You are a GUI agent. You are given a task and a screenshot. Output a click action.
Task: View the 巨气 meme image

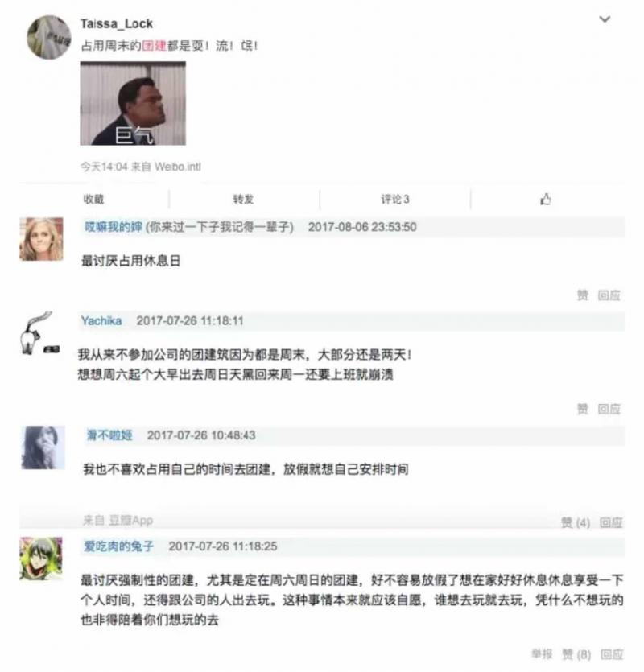133,103
